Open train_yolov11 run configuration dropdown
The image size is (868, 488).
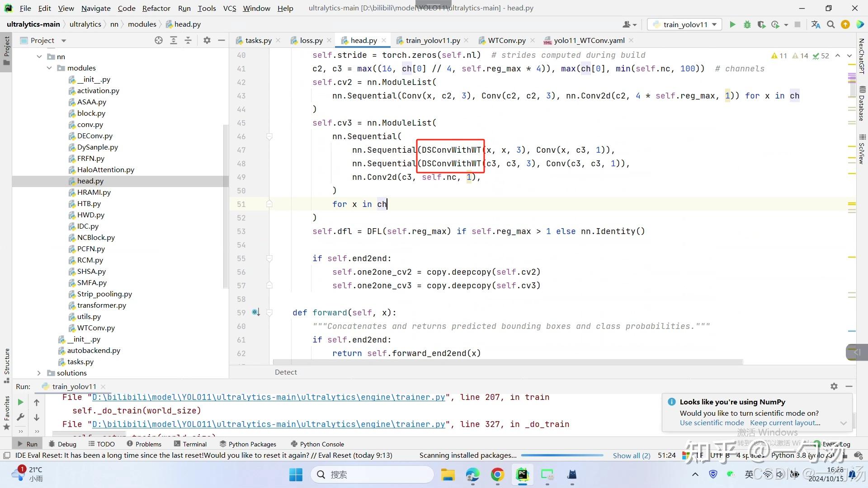[x=685, y=24]
